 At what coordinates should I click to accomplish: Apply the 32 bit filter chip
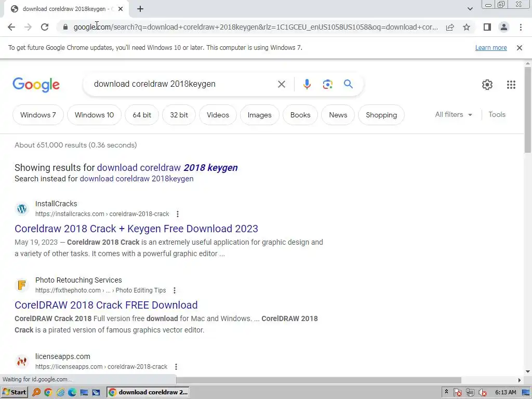179,115
